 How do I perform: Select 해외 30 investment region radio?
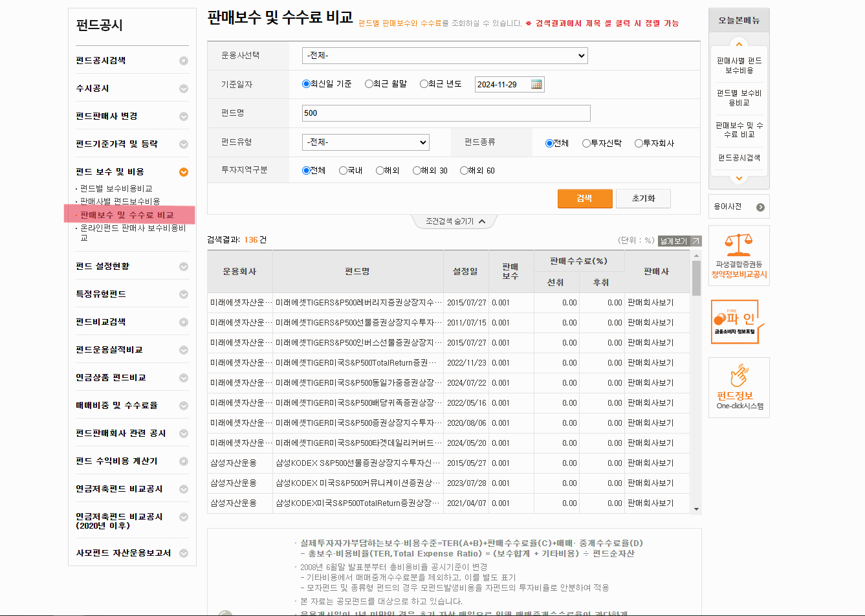(417, 170)
